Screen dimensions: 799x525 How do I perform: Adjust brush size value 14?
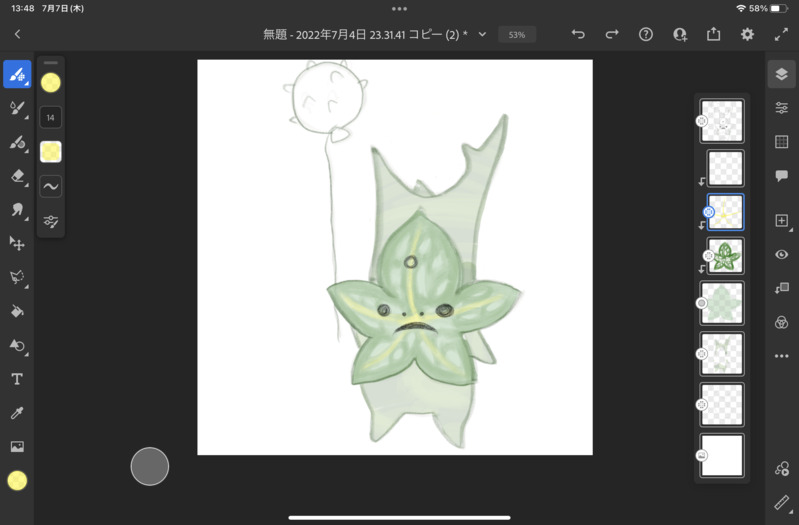(x=50, y=118)
